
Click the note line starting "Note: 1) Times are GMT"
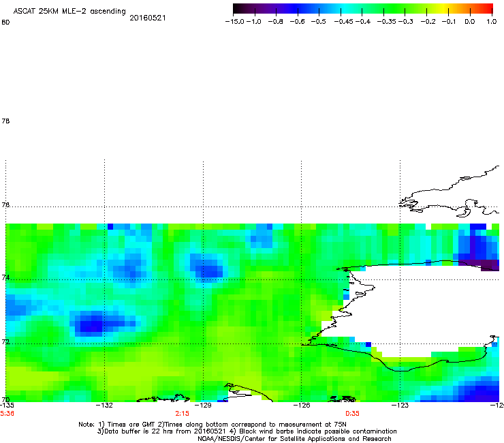click(x=212, y=425)
